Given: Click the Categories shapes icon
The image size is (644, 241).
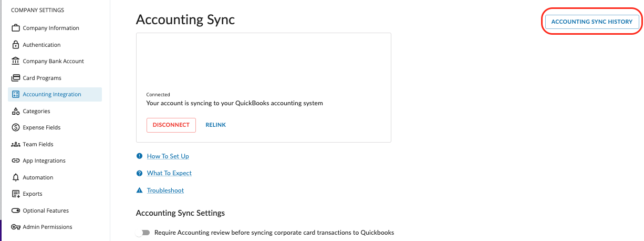Looking at the screenshot, I should [15, 111].
